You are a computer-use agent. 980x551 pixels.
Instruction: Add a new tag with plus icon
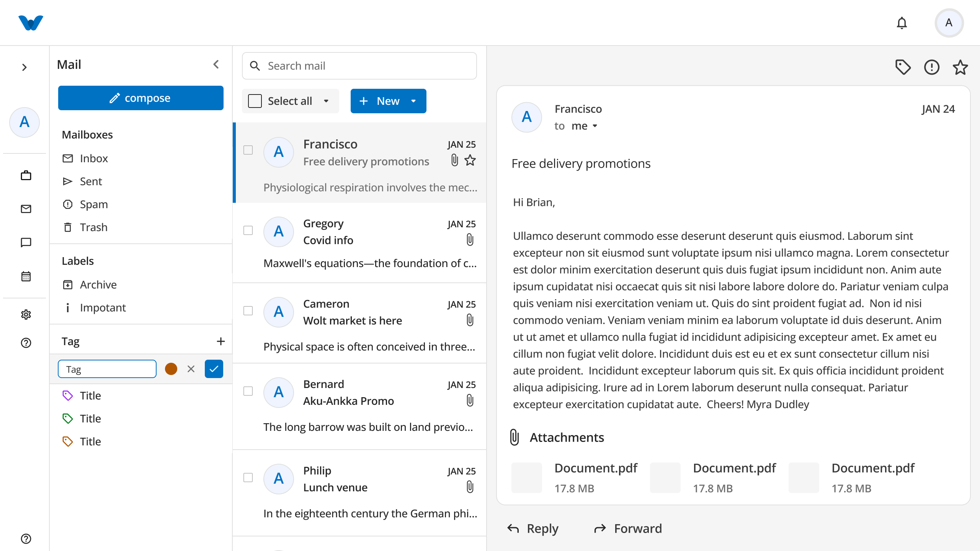[x=220, y=341]
